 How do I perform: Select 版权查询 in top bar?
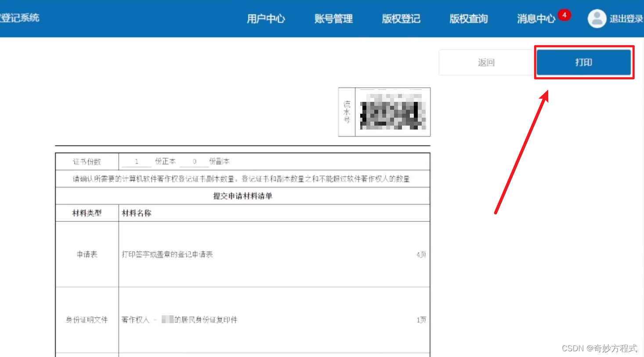[x=469, y=19]
